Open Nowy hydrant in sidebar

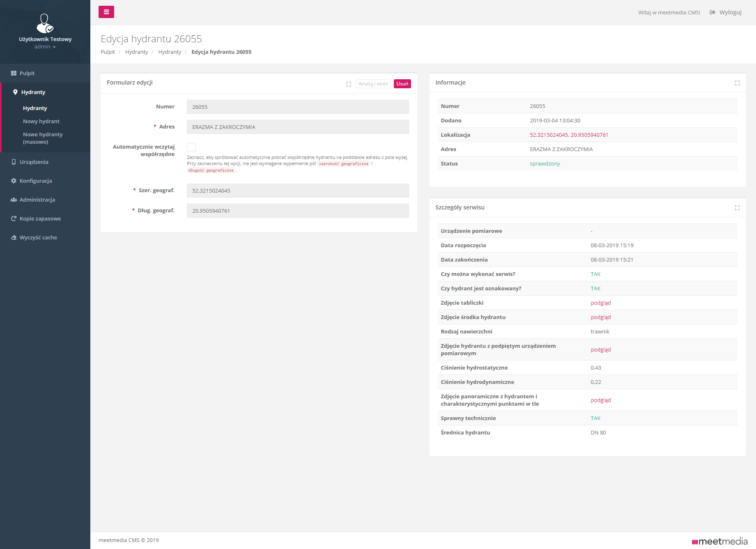point(41,122)
